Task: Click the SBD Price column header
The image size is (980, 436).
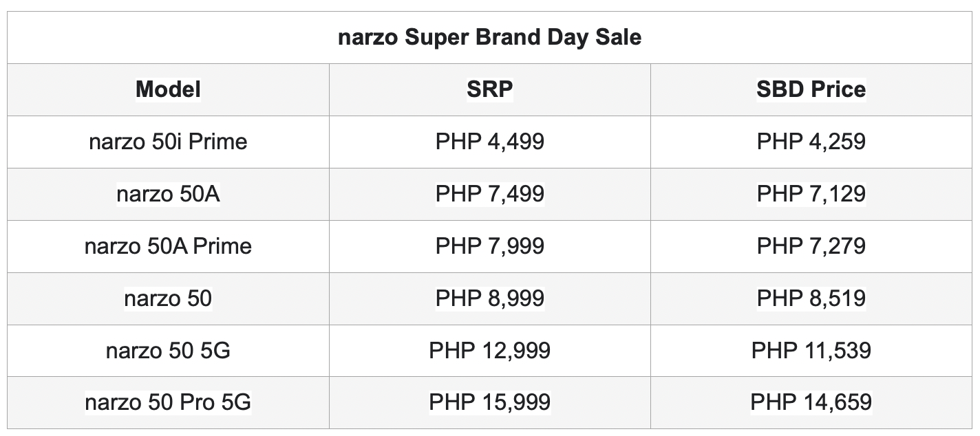Action: [811, 89]
